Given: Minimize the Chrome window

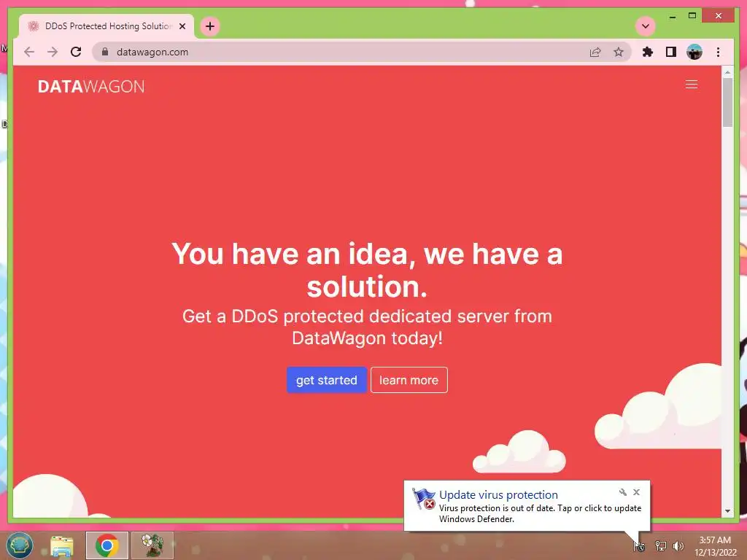Looking at the screenshot, I should 672,16.
